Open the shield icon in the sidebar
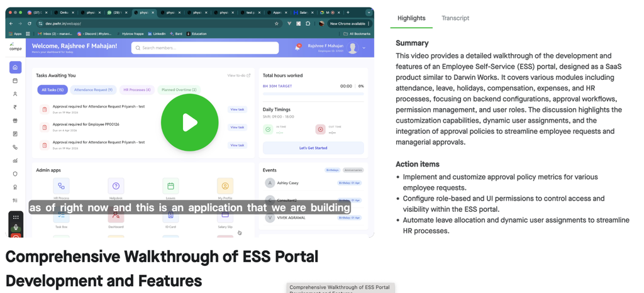Image resolution: width=644 pixels, height=293 pixels. (x=15, y=174)
